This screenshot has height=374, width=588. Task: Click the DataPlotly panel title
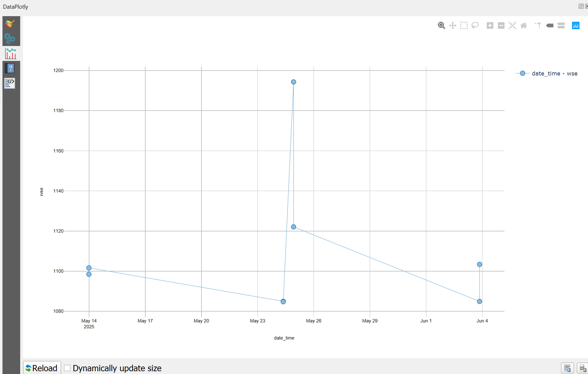pyautogui.click(x=16, y=7)
